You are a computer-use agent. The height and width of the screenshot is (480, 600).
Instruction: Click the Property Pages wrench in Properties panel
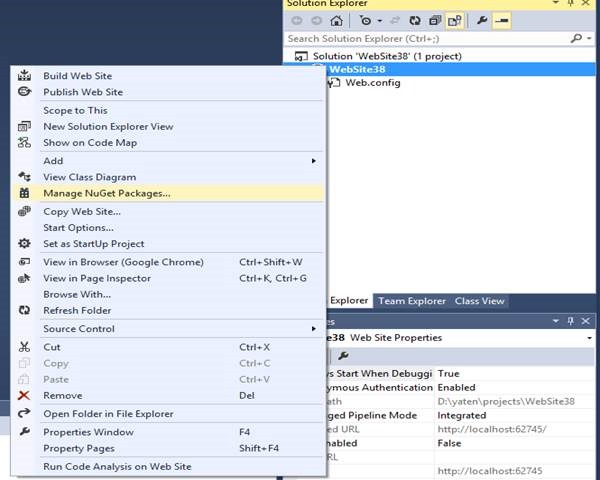click(343, 356)
